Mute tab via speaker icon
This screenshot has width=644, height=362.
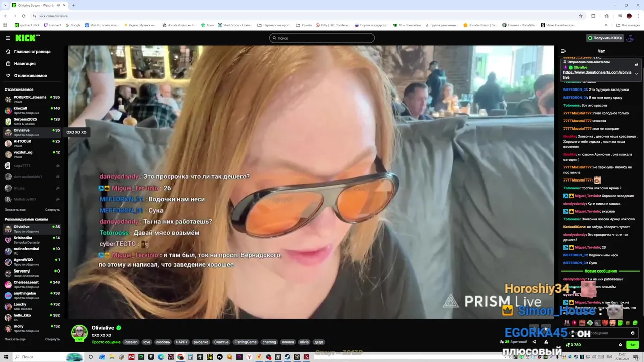[x=58, y=5]
